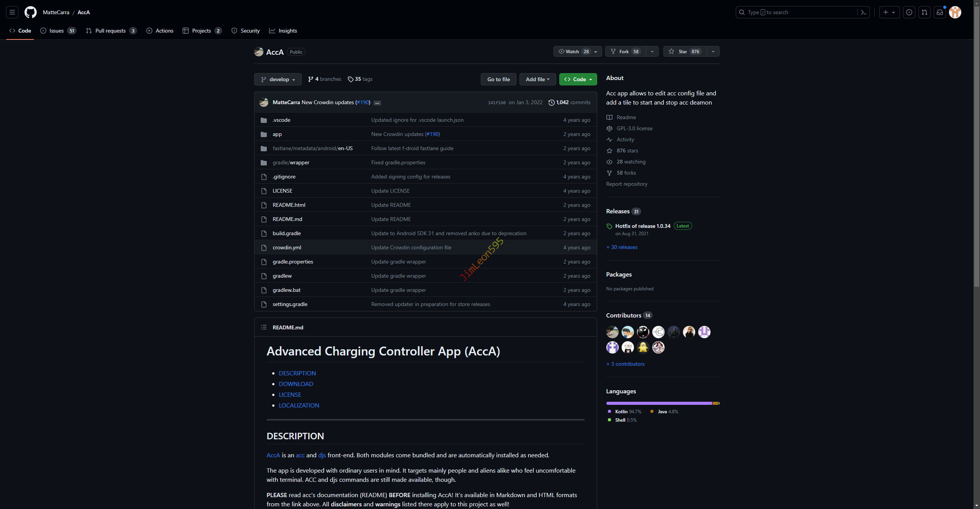Star the AccA repository
This screenshot has width=980, height=509.
click(684, 51)
